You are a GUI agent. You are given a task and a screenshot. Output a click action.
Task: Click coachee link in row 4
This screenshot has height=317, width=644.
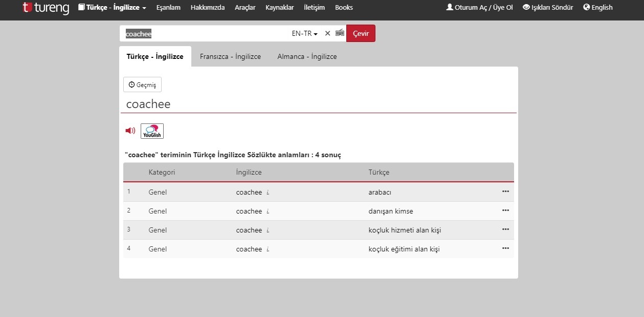click(x=249, y=249)
